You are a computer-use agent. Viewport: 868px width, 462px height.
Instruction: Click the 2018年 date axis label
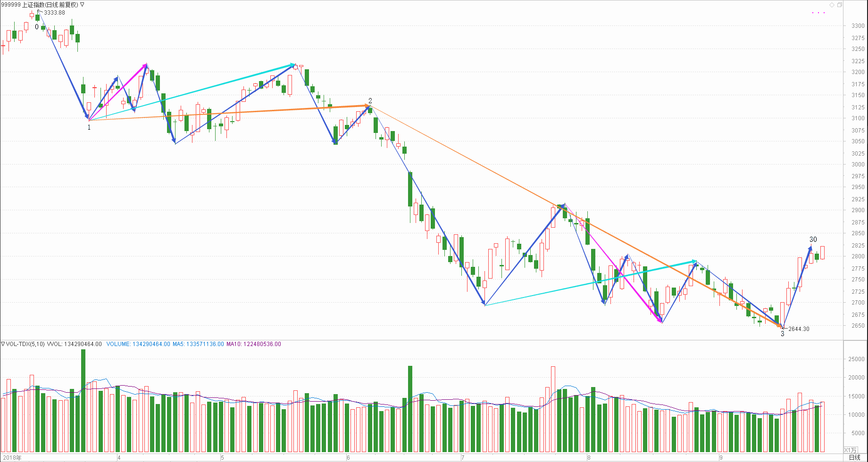point(12,457)
